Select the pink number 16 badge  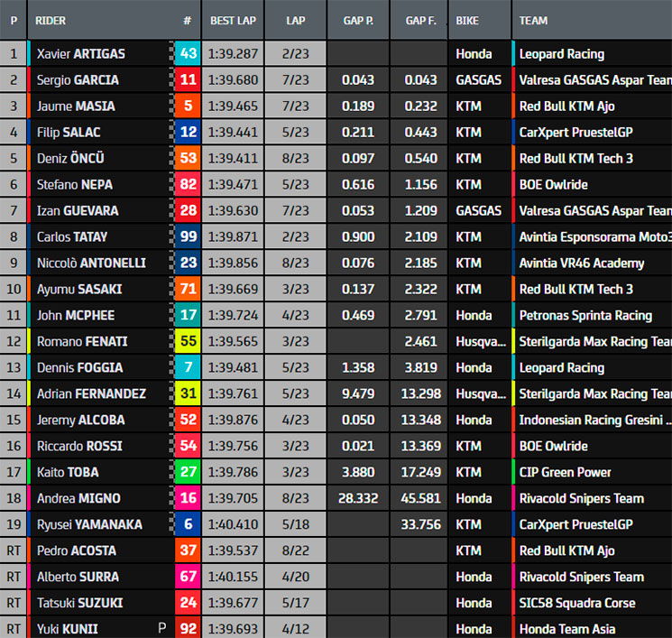188,499
